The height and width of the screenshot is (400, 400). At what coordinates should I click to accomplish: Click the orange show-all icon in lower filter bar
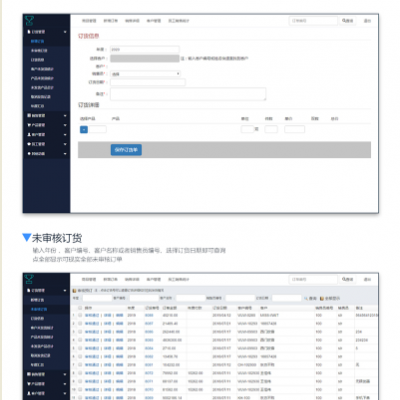tap(322, 298)
